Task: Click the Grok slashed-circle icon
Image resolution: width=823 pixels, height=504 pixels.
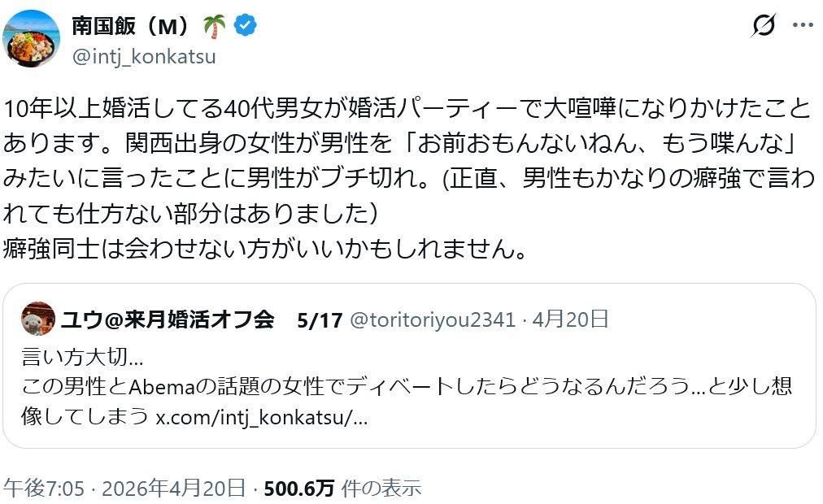Action: click(x=763, y=26)
